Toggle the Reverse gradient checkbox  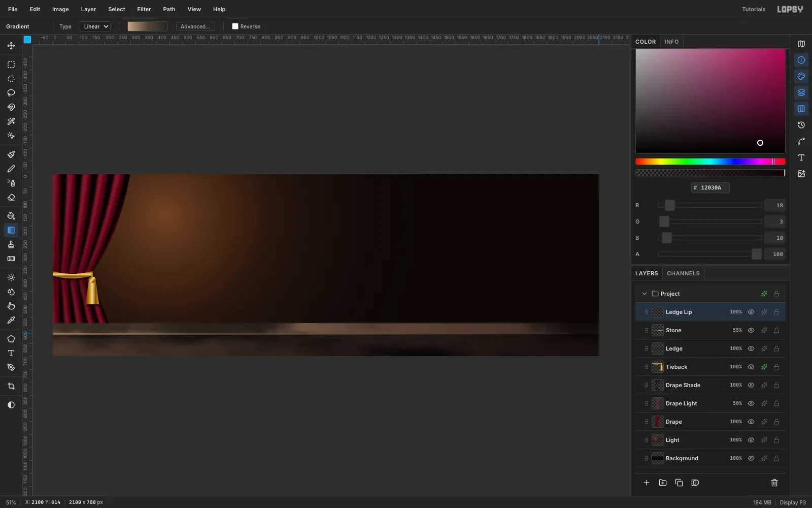pyautogui.click(x=235, y=26)
